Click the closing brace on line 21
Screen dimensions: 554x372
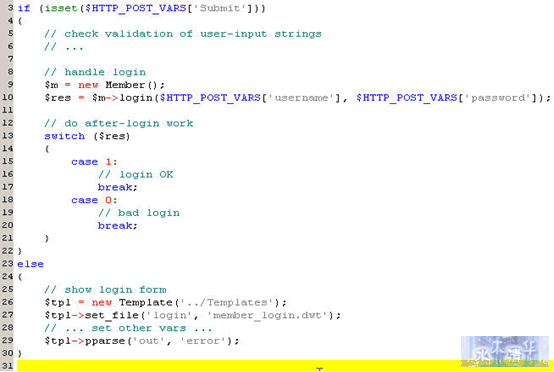point(47,238)
